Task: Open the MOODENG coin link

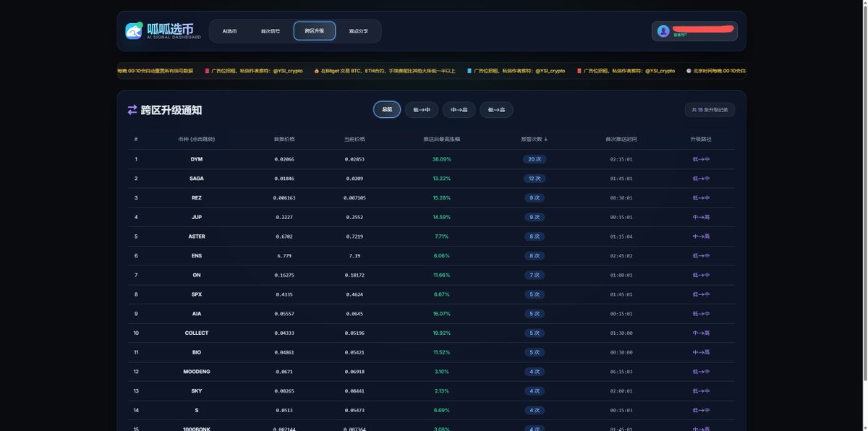Action: 197,372
